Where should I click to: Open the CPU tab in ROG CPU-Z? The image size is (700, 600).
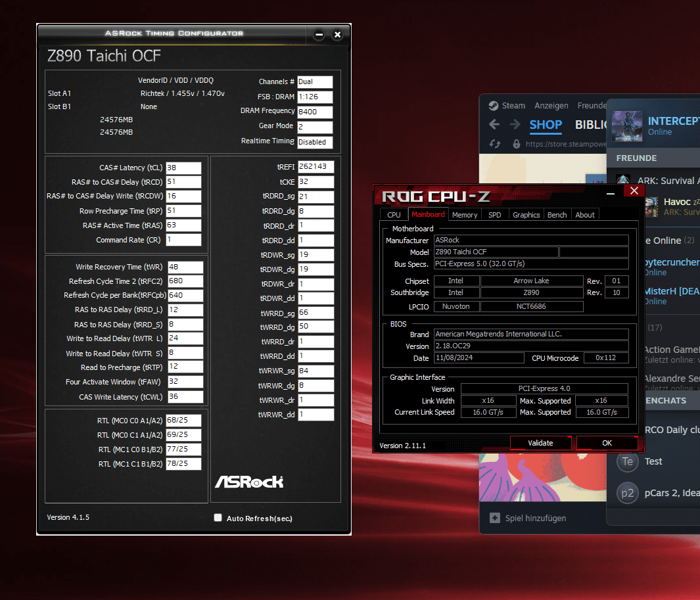(x=394, y=215)
